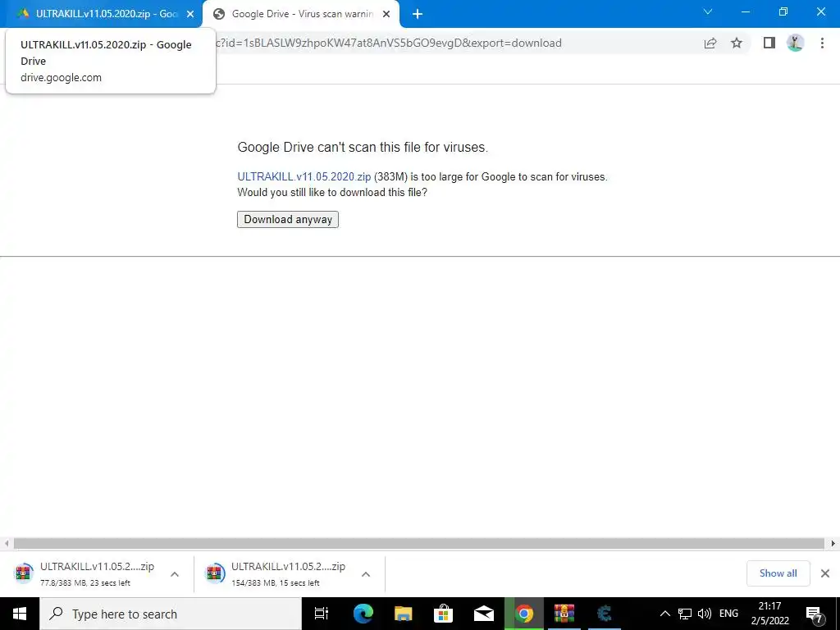Image resolution: width=840 pixels, height=630 pixels.
Task: Show hidden system tray icons
Action: [x=664, y=614]
